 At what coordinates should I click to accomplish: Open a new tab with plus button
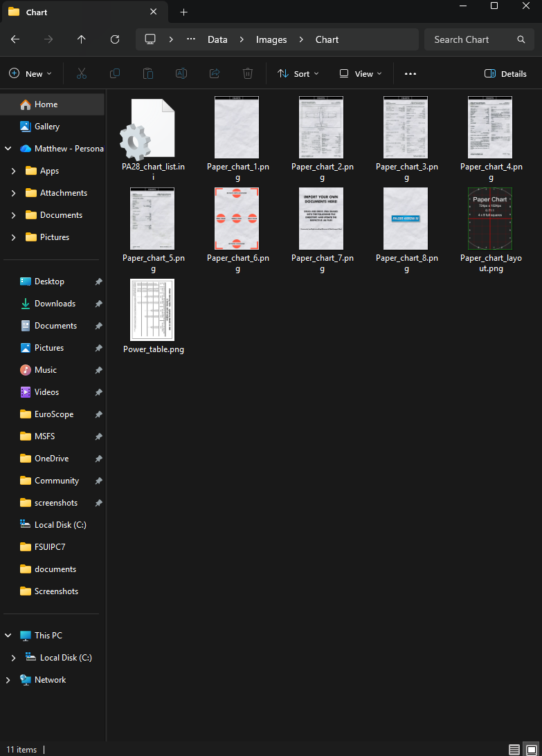pyautogui.click(x=184, y=12)
